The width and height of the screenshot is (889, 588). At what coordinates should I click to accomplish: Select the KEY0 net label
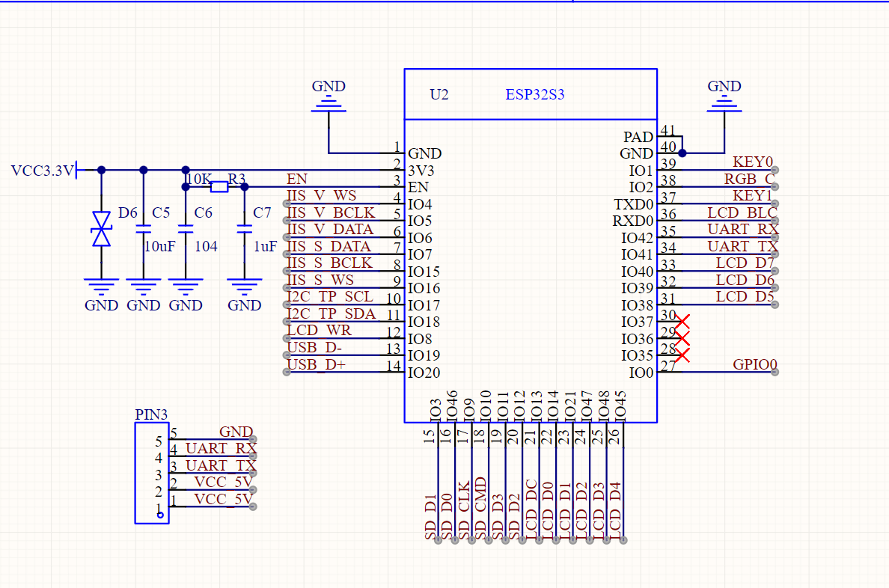752,162
